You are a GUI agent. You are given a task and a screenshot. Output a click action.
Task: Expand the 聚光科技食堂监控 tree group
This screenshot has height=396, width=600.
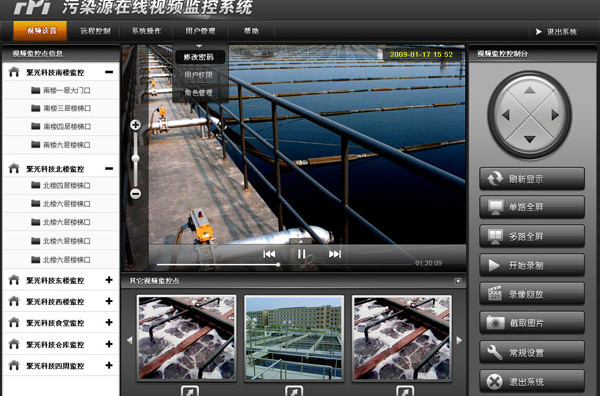(109, 323)
